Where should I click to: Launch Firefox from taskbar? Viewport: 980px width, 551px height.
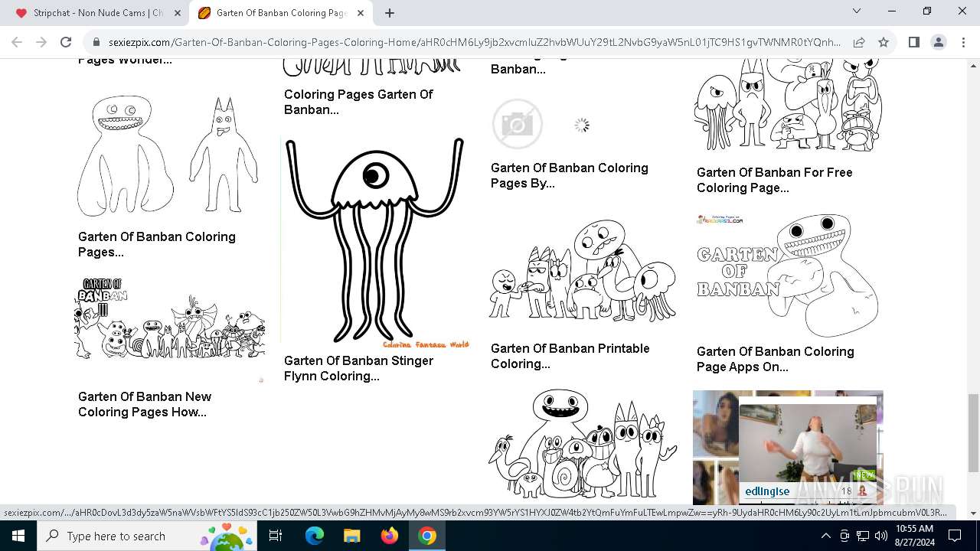390,536
